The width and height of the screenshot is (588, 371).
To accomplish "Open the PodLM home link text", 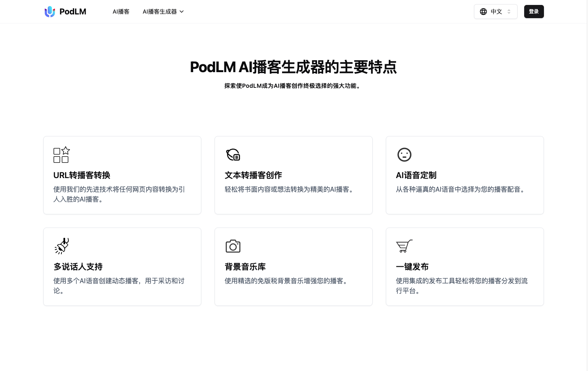I will click(72, 12).
